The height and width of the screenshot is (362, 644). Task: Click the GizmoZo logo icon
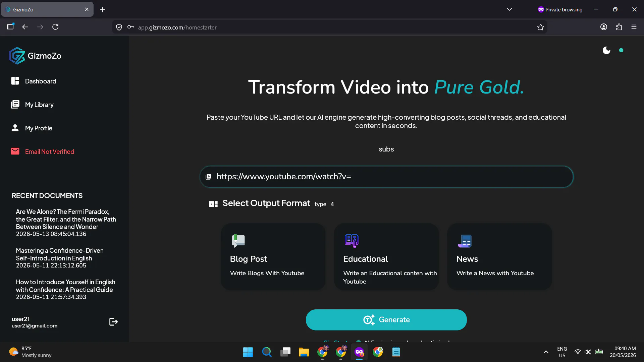17,56
